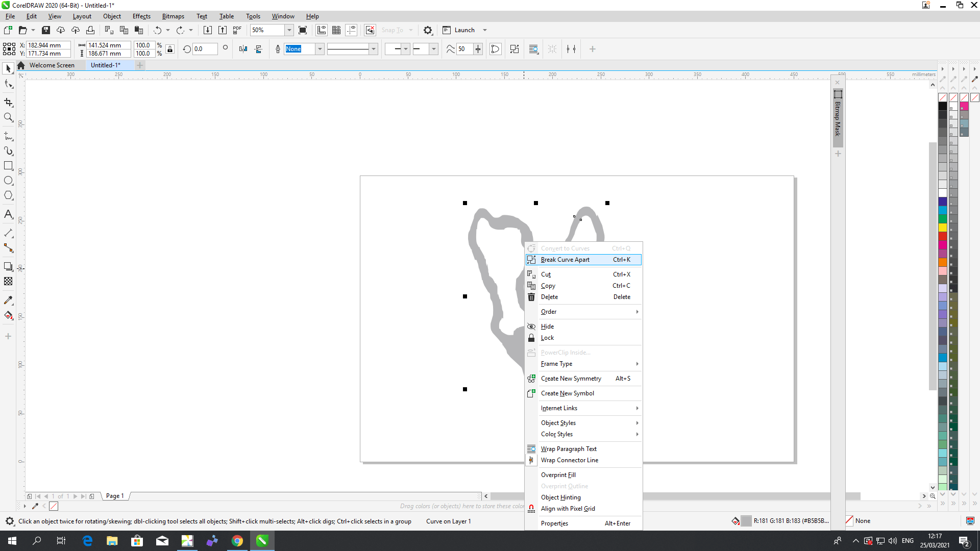Select the Drop Shadow tool
This screenshot has width=980, height=551.
[x=8, y=266]
